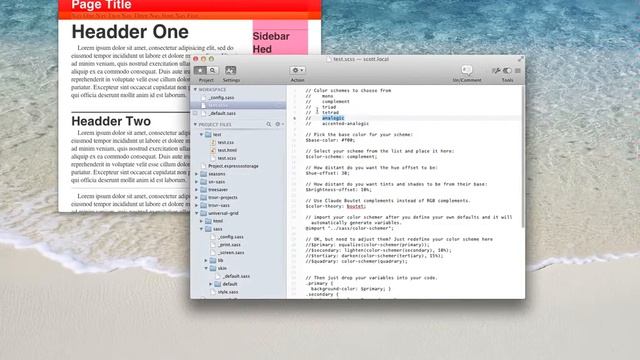Screen dimensions: 640x360
Task: Click the universal-grid folder icon
Action: coord(203,213)
